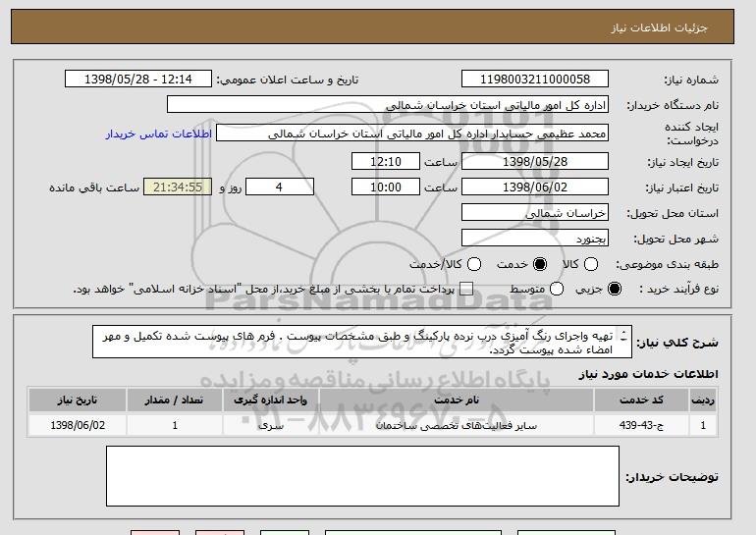This screenshot has height=535, width=756.
Task: Click the validity time field 10:00
Action: coord(386,187)
